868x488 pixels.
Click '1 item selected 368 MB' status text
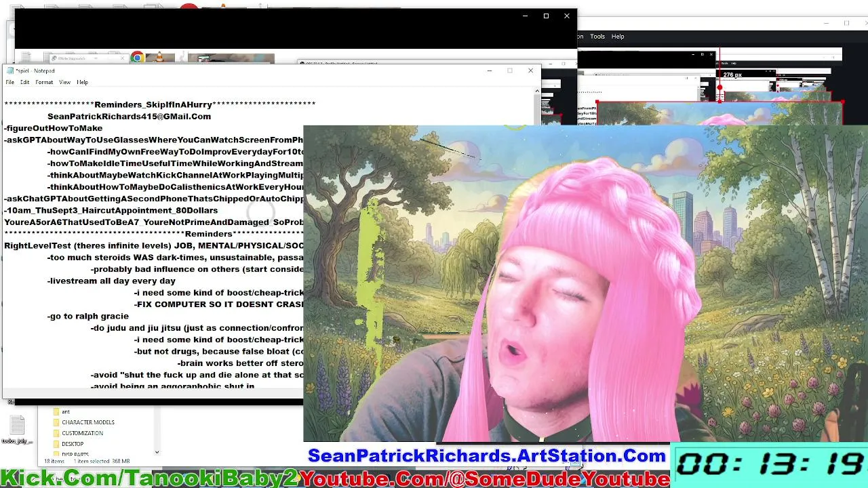[102, 462]
